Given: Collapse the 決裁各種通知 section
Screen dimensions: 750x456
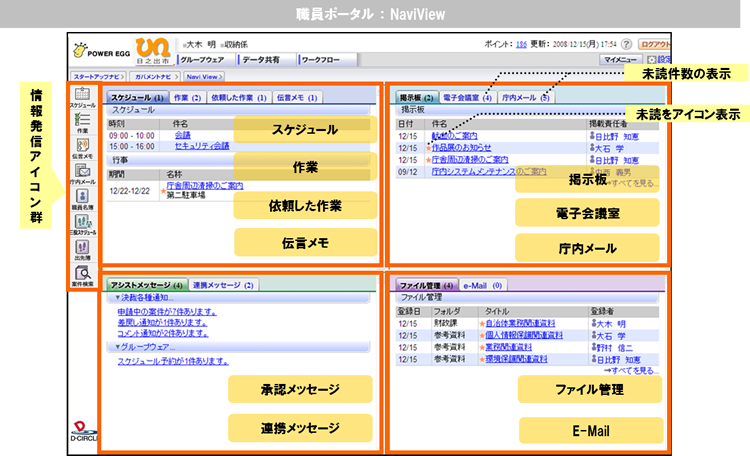Looking at the screenshot, I should click(118, 298).
